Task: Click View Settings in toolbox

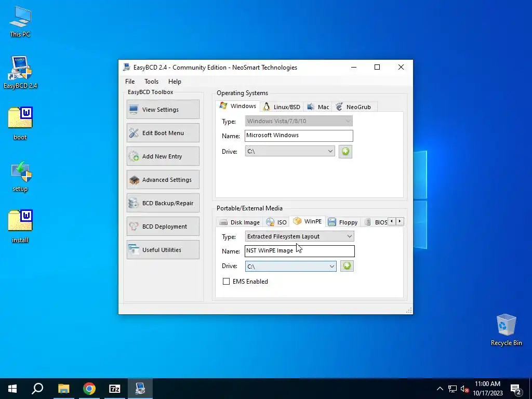Action: pos(163,110)
